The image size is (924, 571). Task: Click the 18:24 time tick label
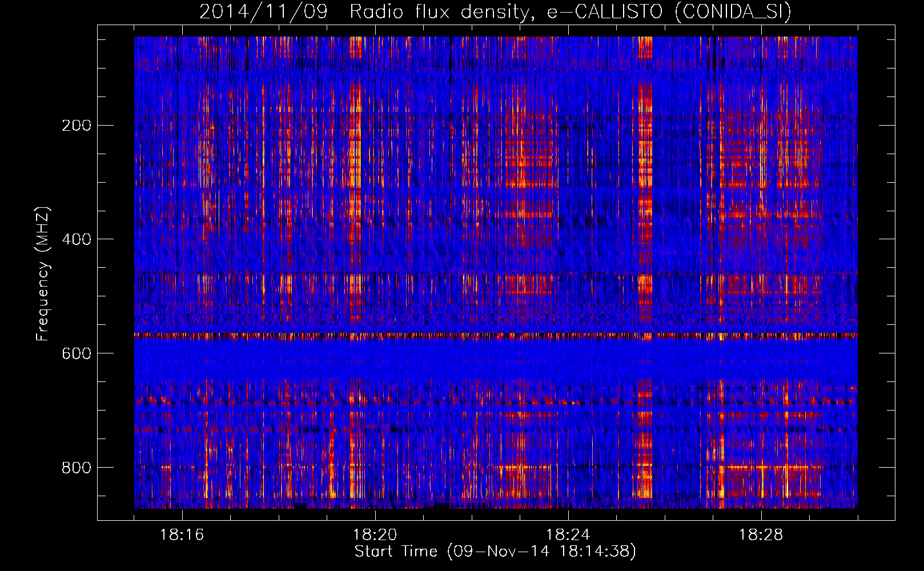[x=568, y=535]
